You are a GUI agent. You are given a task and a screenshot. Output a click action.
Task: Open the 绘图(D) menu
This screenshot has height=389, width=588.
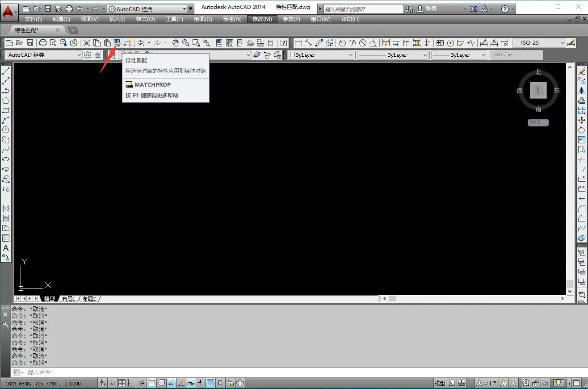pyautogui.click(x=202, y=19)
